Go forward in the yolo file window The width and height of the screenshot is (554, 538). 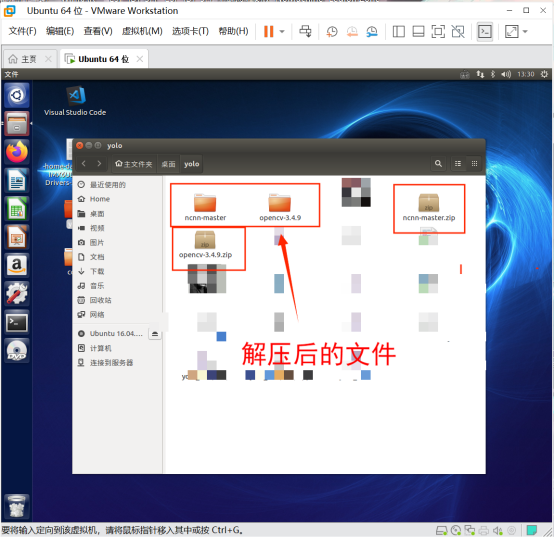[99, 164]
